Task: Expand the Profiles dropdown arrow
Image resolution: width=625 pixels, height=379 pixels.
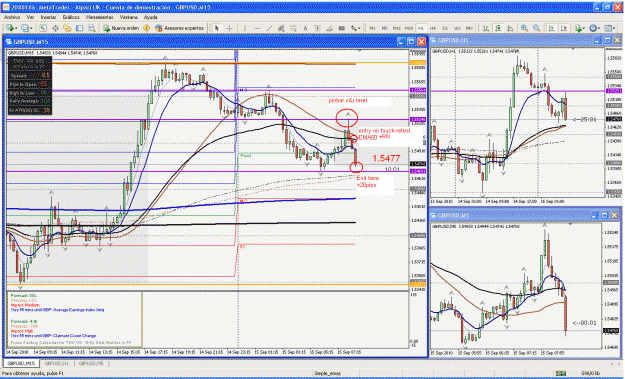Action: [x=31, y=28]
